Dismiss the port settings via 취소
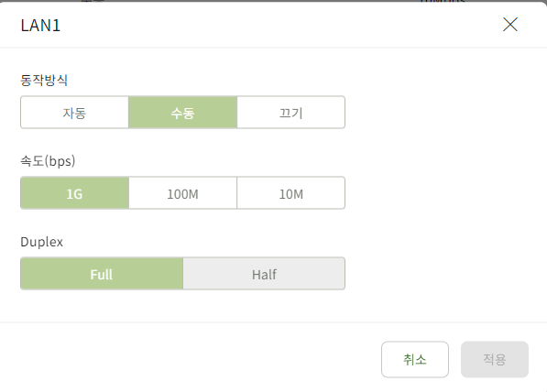This screenshot has width=547, height=392. (x=415, y=359)
